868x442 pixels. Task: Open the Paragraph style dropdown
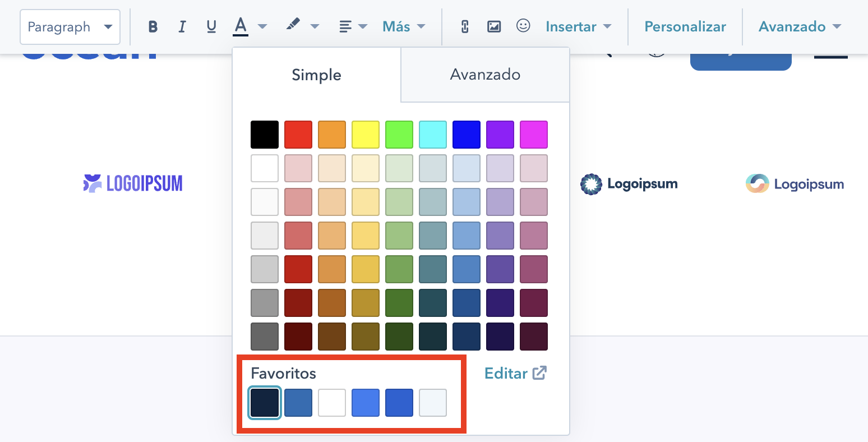click(x=70, y=26)
